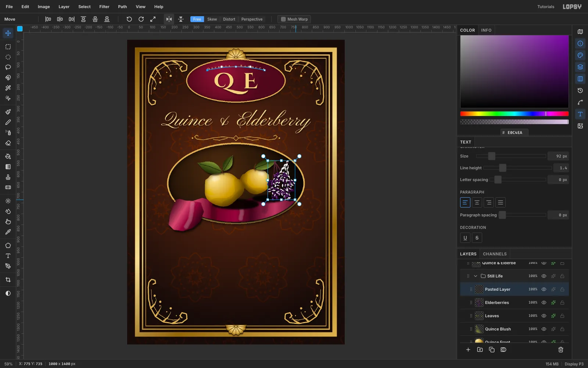Select the Gradient tool

8,167
